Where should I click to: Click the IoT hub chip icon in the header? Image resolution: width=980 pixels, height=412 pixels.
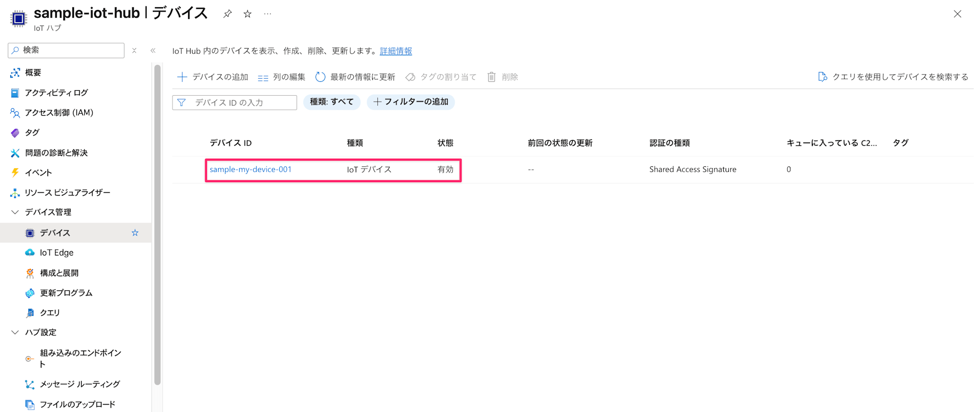pyautogui.click(x=19, y=19)
